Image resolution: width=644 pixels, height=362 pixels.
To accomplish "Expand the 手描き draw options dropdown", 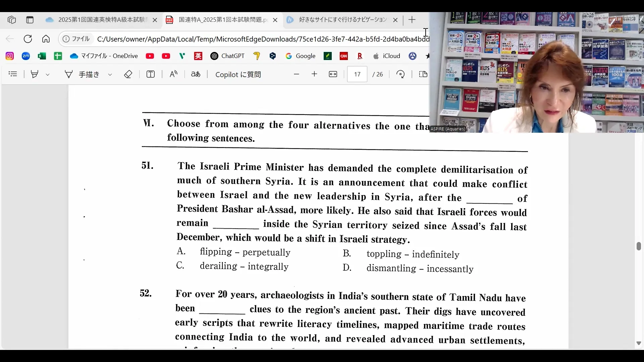I will [110, 74].
